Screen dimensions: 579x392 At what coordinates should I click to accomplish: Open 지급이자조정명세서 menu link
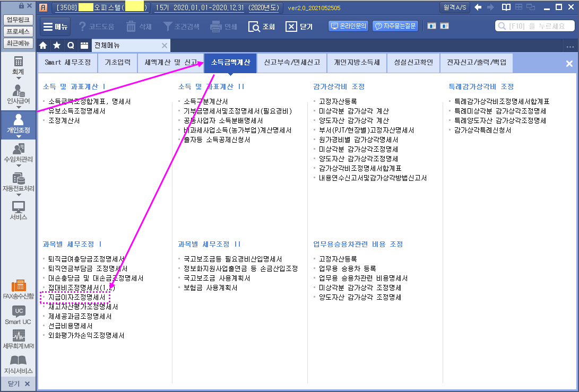click(77, 297)
